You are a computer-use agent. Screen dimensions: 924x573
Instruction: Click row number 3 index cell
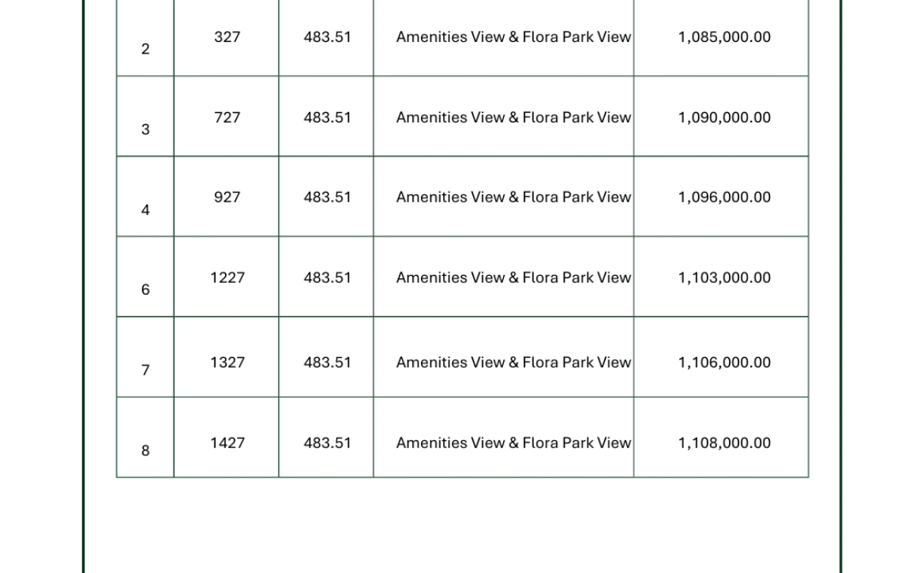145,117
